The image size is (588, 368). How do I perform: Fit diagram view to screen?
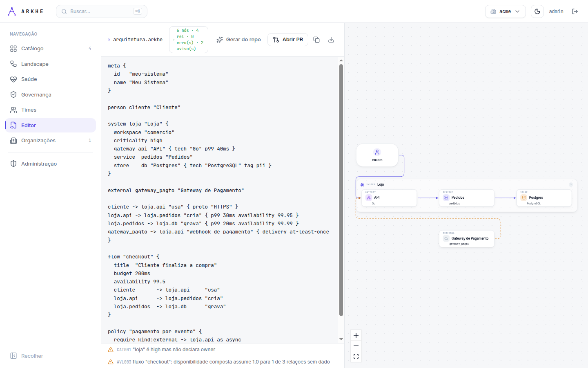[x=356, y=357]
